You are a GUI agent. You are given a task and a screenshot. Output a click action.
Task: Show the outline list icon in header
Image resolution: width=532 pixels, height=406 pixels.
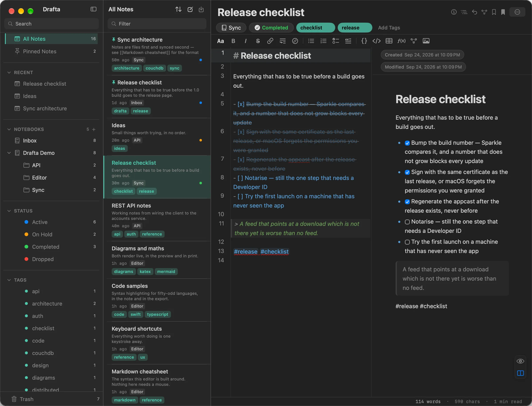coord(464,12)
